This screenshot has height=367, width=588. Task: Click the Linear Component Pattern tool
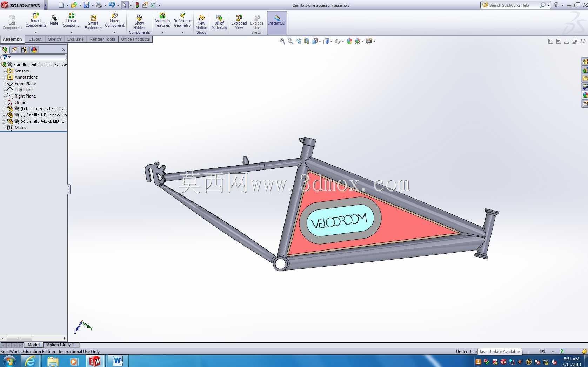pos(71,20)
